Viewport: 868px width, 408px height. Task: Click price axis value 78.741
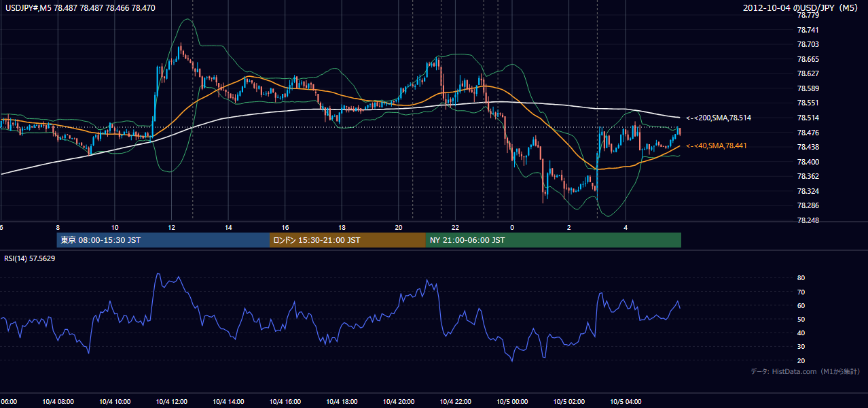[808, 31]
